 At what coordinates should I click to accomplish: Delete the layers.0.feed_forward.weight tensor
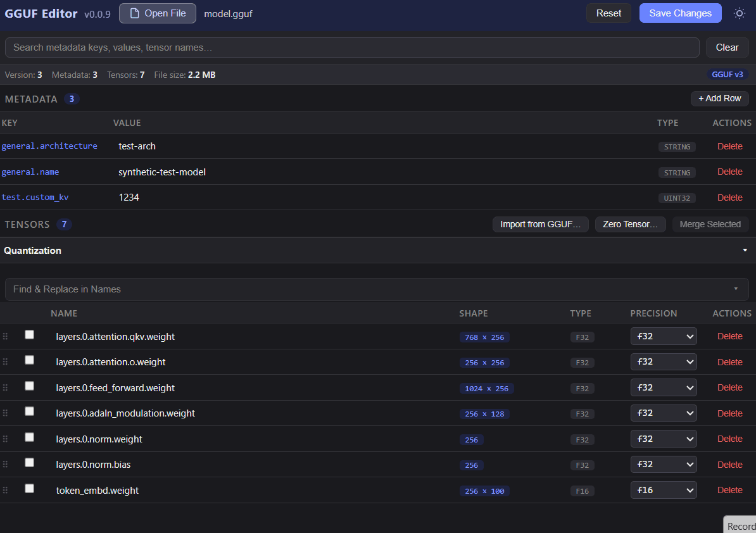730,387
